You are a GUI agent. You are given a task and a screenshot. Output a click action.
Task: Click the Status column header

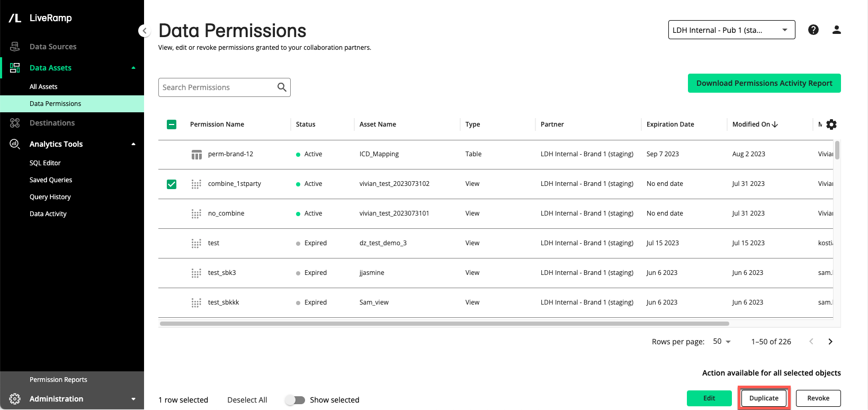[x=306, y=124]
